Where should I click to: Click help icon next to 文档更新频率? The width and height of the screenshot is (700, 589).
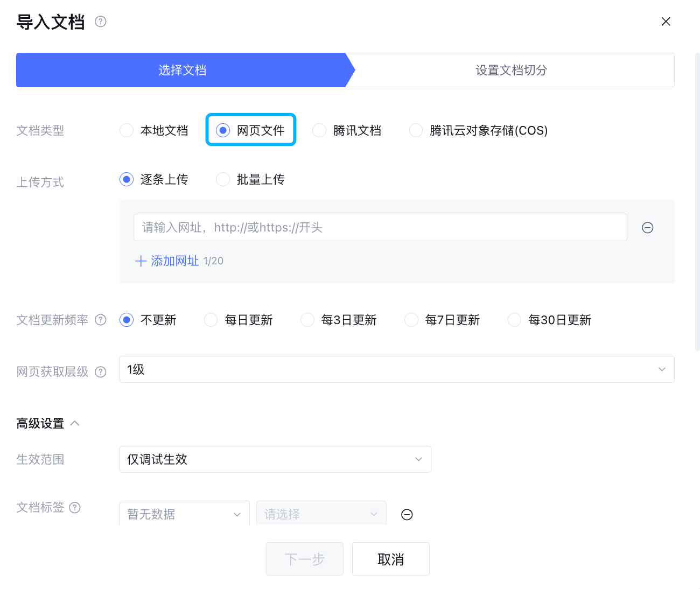[101, 320]
